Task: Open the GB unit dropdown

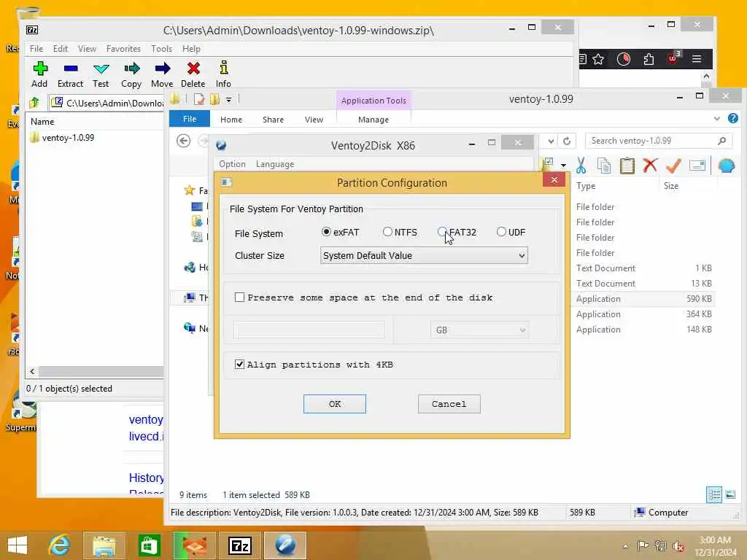Action: [x=479, y=330]
